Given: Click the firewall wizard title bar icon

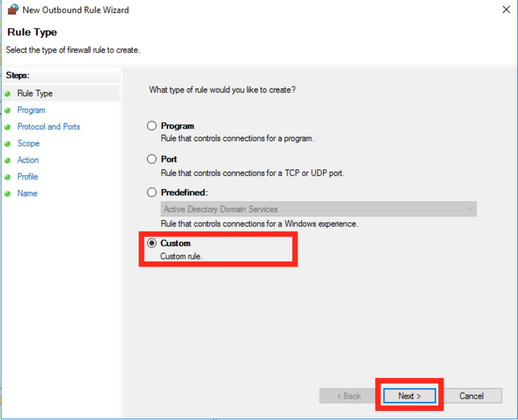Looking at the screenshot, I should 13,10.
